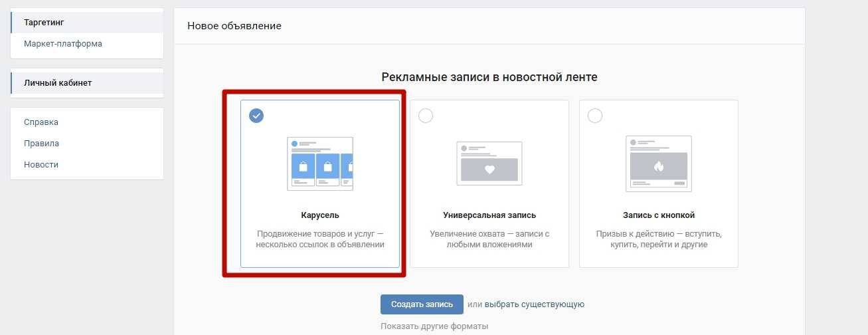Image resolution: width=868 pixels, height=335 pixels.
Task: Click the Призыв к действию description text
Action: point(659,239)
